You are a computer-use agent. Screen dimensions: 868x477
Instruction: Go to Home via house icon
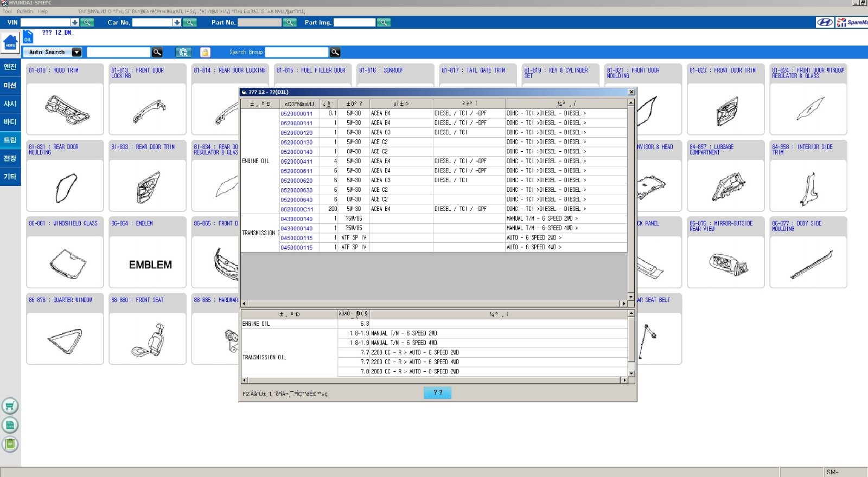pyautogui.click(x=10, y=42)
